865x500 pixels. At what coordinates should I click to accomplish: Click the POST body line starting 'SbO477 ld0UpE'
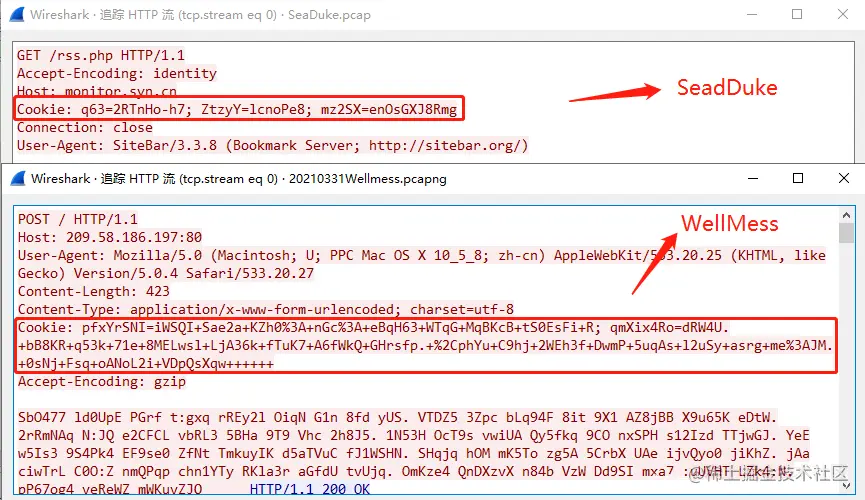[397, 417]
